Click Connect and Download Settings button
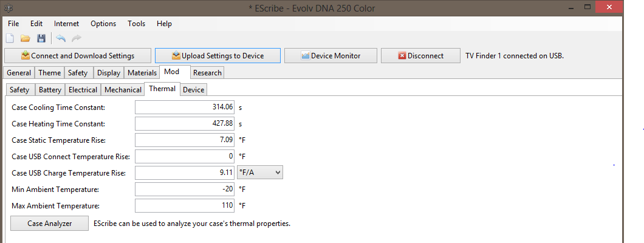This screenshot has width=644, height=243. (x=77, y=55)
